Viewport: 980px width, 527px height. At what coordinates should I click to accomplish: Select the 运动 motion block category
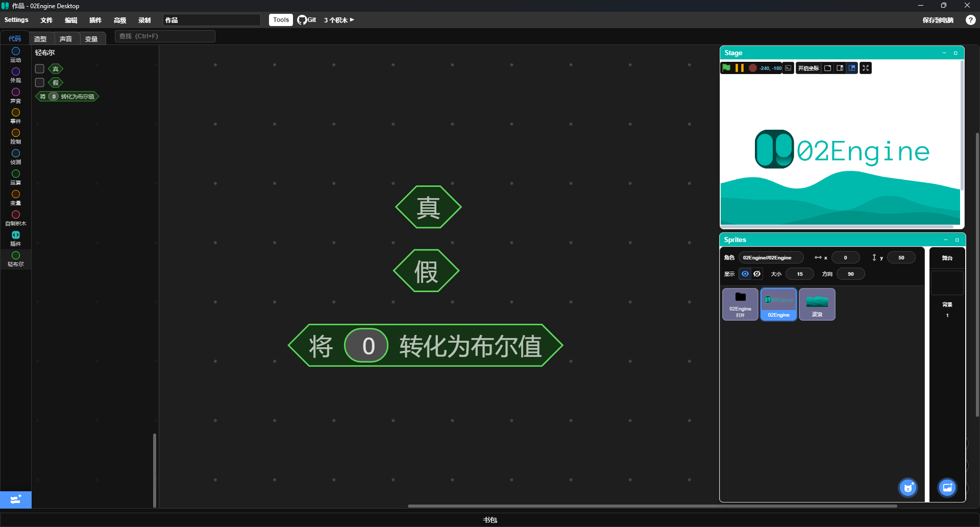click(16, 55)
